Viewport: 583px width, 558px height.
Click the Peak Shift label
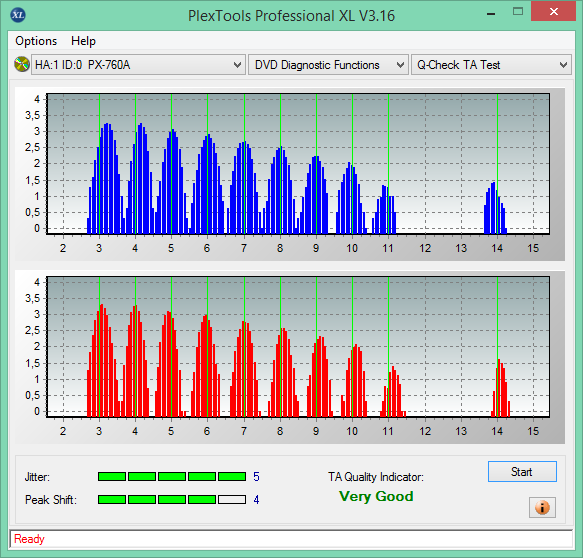(x=51, y=500)
